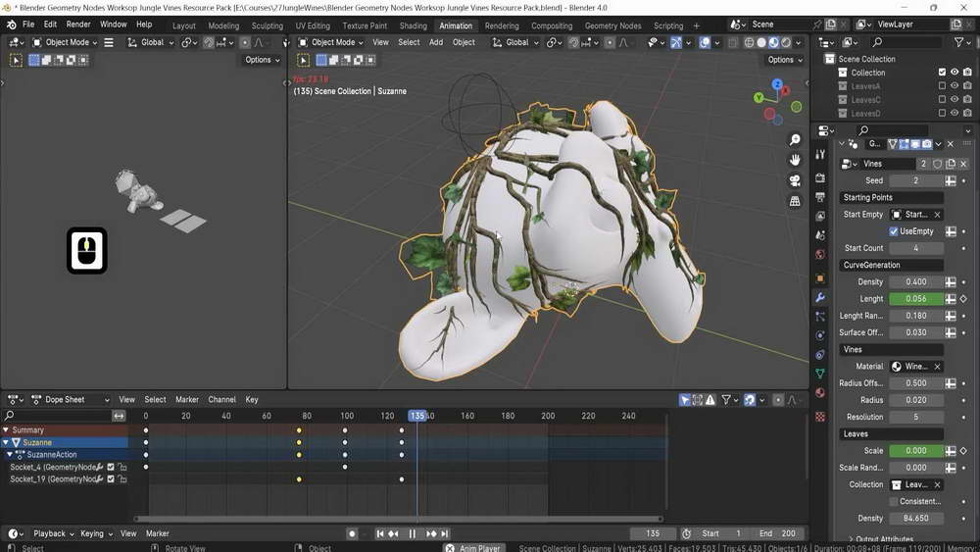Click the Z axis on navigation gizmo
980x552 pixels.
tap(777, 84)
